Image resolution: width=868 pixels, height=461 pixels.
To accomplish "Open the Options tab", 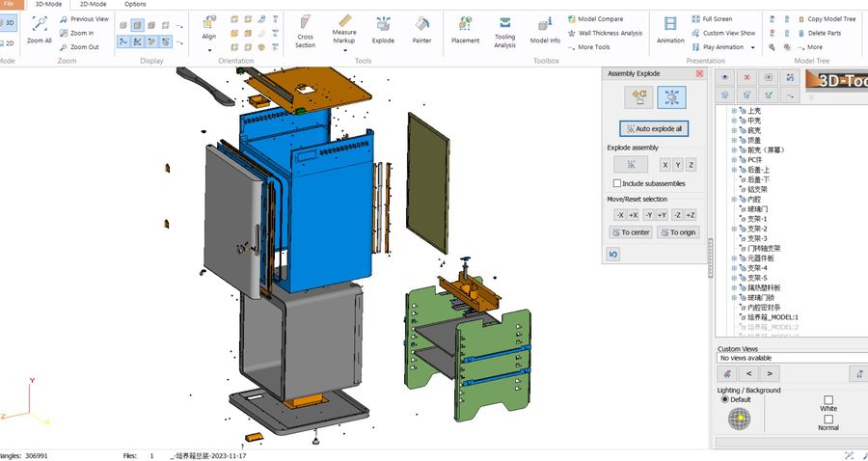I will [135, 4].
